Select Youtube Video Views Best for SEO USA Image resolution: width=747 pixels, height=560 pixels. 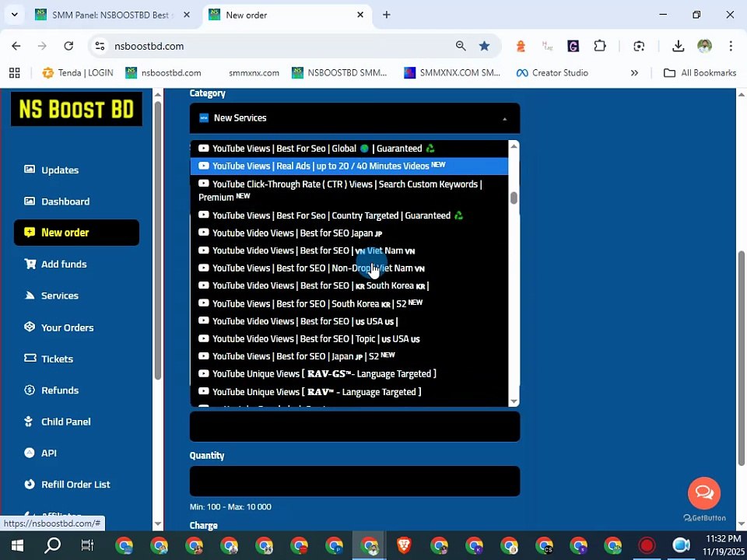[x=349, y=321]
